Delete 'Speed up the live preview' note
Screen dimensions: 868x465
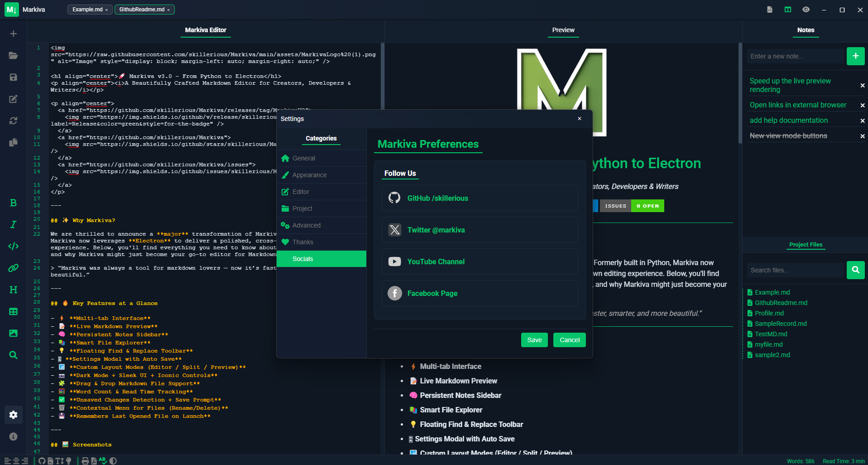click(x=863, y=85)
